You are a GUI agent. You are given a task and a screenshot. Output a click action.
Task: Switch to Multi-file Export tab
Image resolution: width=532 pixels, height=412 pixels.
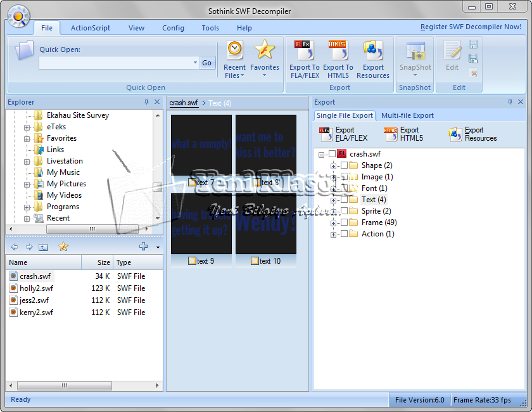[407, 115]
